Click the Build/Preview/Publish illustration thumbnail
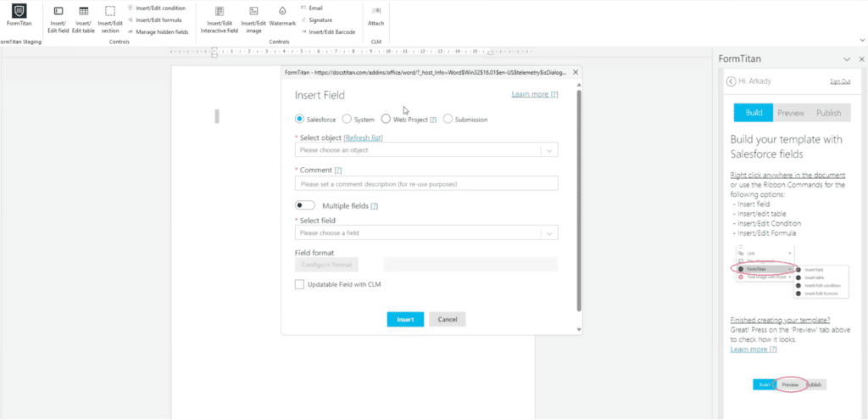 point(789,384)
